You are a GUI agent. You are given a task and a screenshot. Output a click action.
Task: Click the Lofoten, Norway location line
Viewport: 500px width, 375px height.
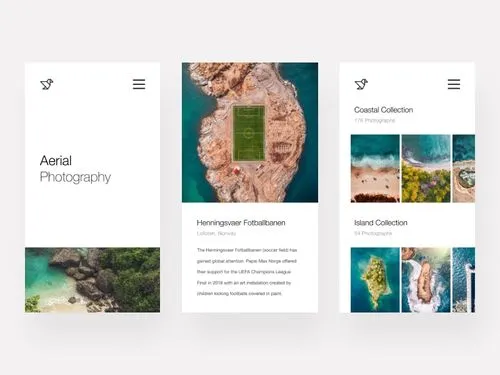pyautogui.click(x=216, y=233)
